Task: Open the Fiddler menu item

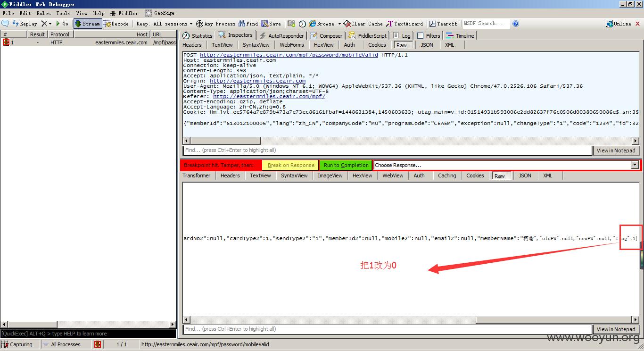Action: (125, 13)
